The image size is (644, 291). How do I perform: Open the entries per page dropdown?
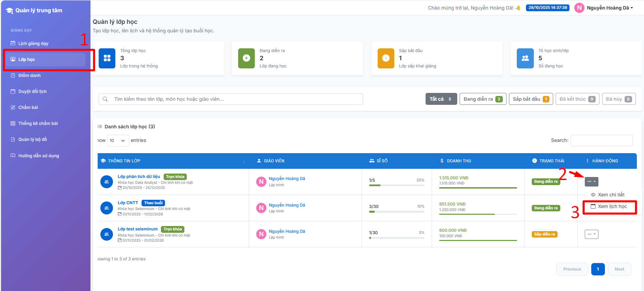point(118,141)
